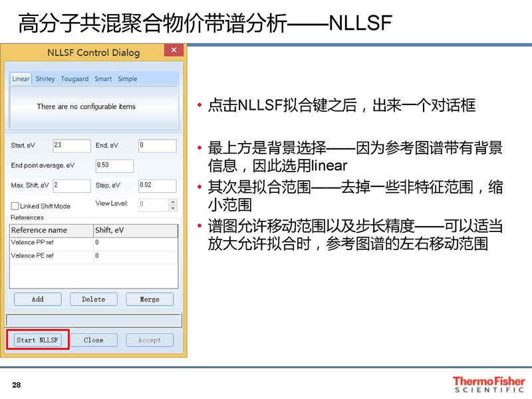
Task: Click the Close button in dialog
Action: [x=94, y=340]
